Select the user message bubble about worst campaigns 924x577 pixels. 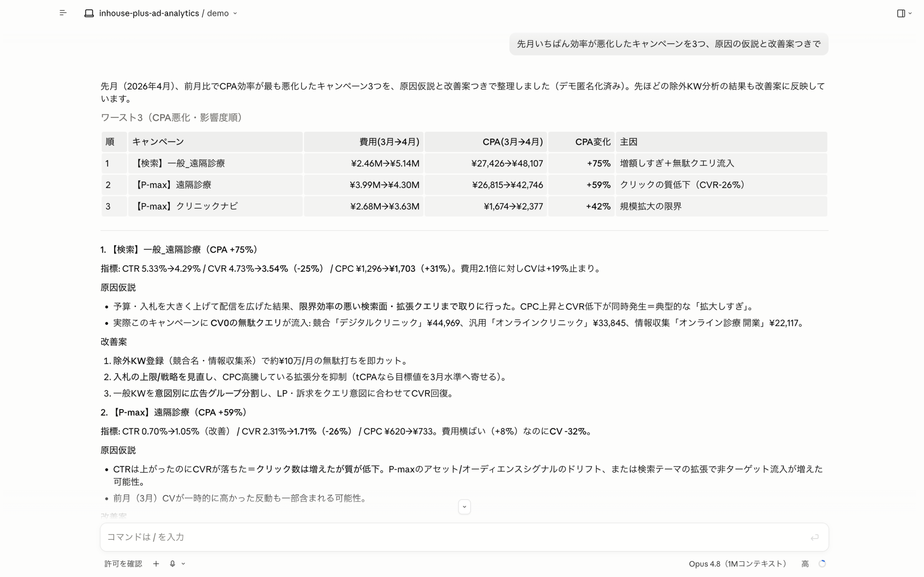click(669, 44)
